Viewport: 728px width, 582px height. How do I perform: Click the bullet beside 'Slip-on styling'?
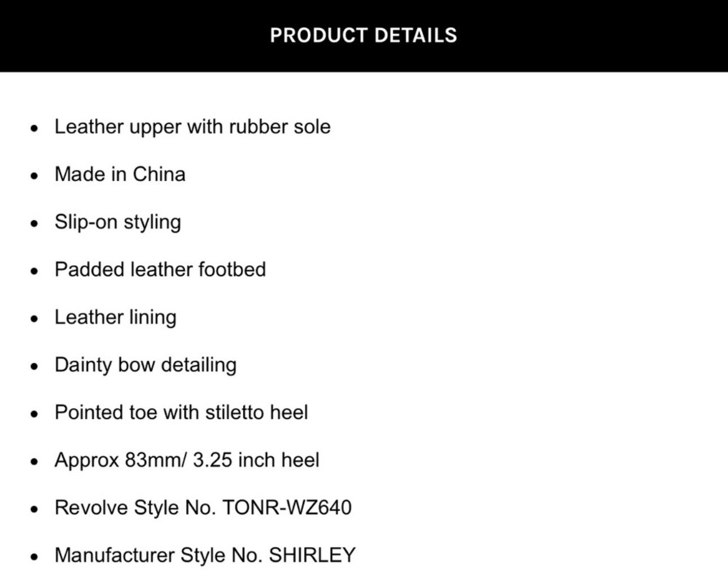coord(35,224)
